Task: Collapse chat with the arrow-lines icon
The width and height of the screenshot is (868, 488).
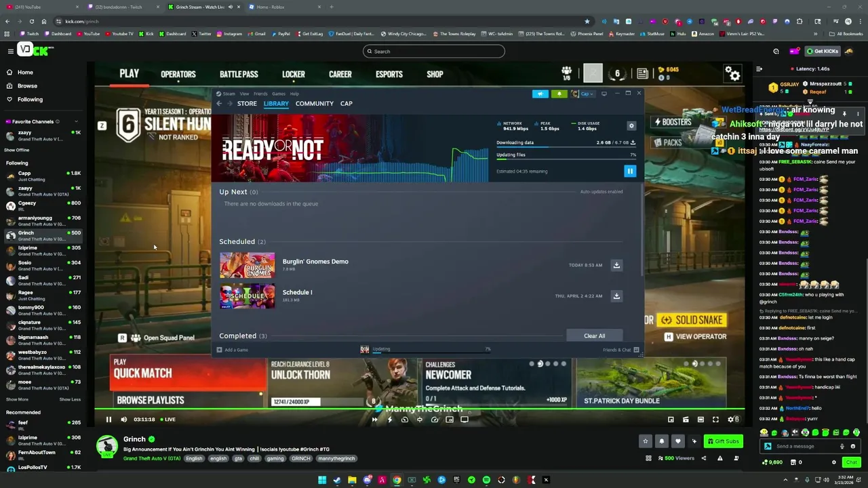Action: pos(759,68)
